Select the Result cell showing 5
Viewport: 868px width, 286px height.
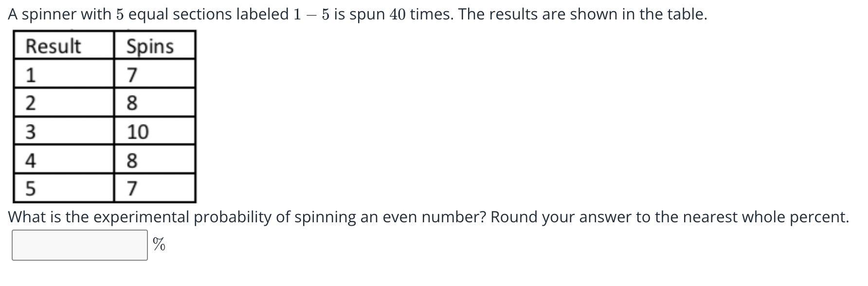64,188
